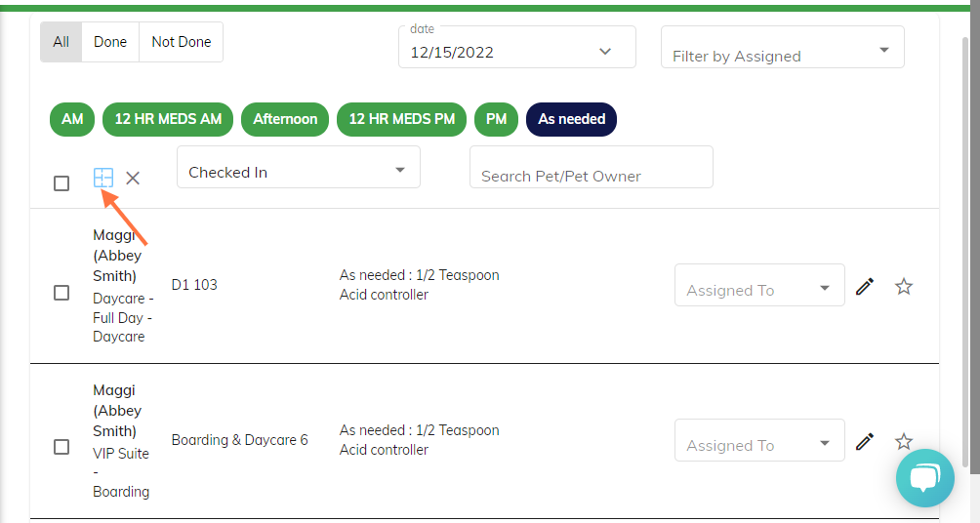Click Boarding & Daycare 6 text
Viewport: 980px width, 523px height.
pos(240,440)
